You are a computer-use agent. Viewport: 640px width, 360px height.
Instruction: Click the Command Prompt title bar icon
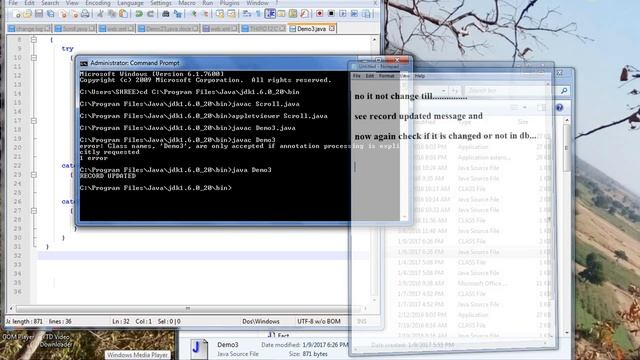tap(84, 63)
